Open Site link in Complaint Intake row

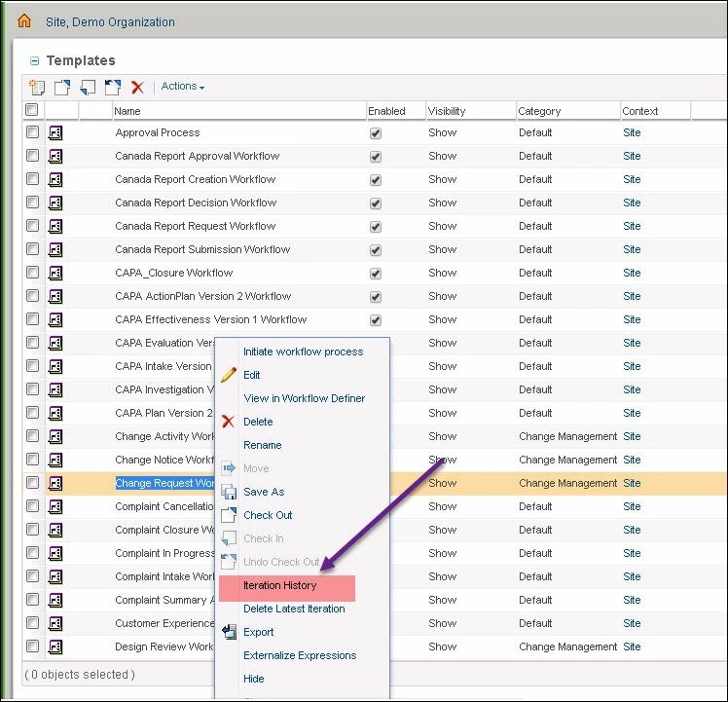[632, 576]
